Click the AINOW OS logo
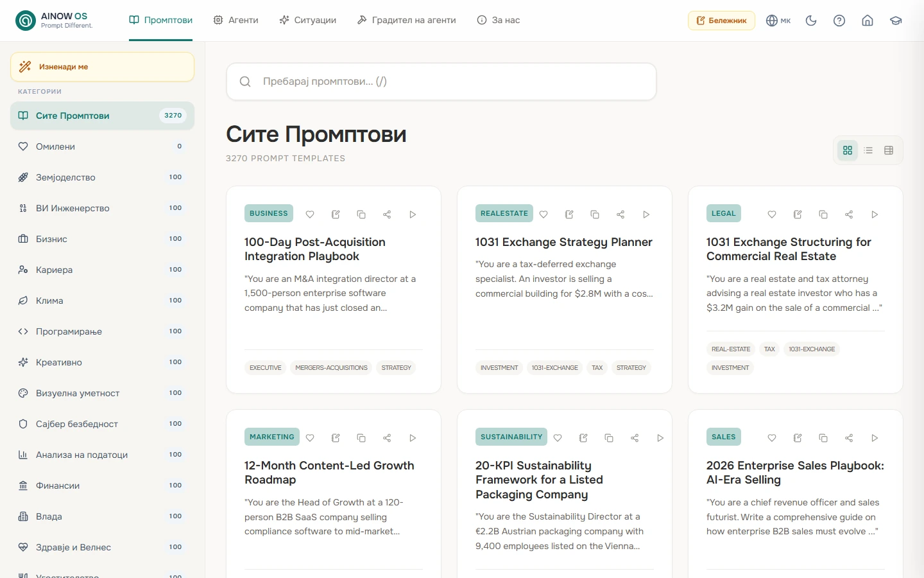This screenshot has width=924, height=578. (x=54, y=21)
